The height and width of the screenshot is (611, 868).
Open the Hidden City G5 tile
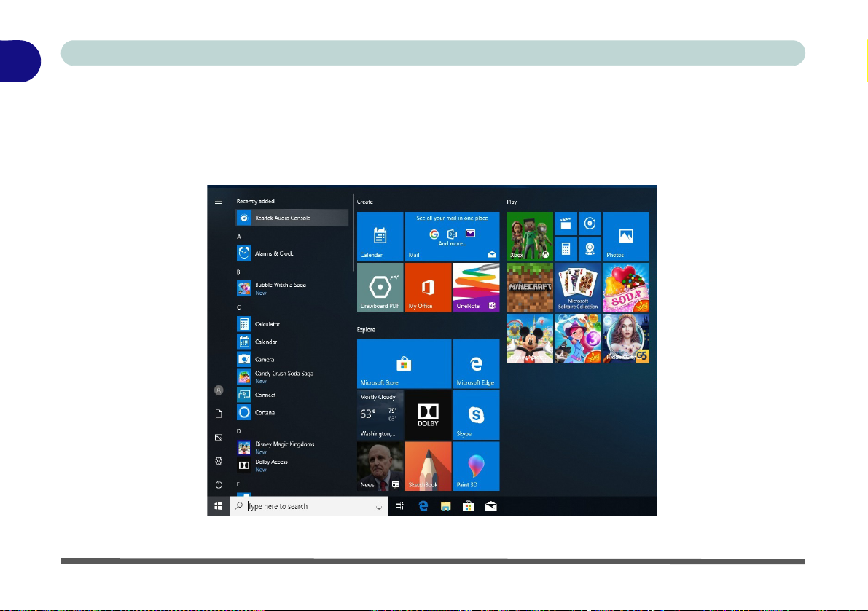click(626, 339)
